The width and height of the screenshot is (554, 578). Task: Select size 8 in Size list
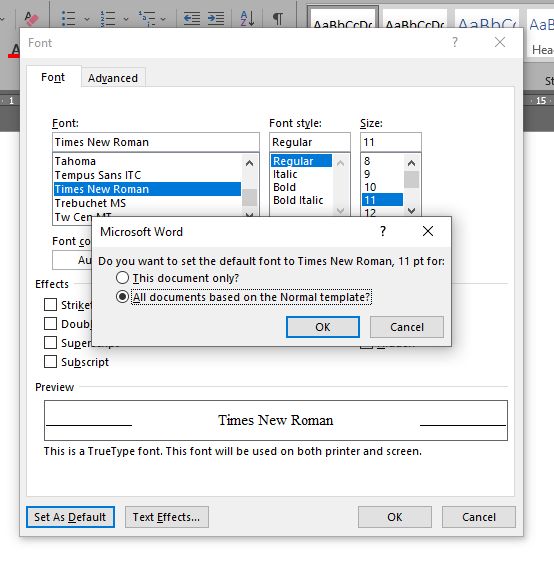coord(382,161)
